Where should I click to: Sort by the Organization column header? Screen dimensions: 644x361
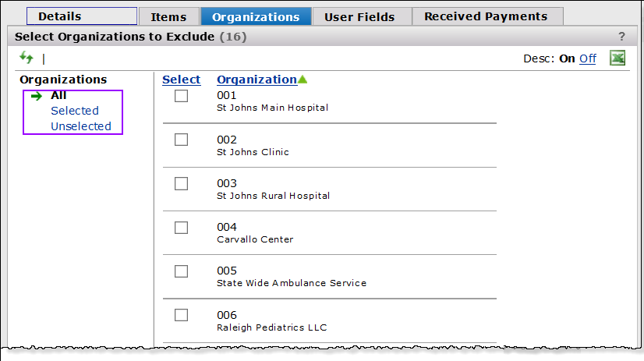click(x=257, y=80)
